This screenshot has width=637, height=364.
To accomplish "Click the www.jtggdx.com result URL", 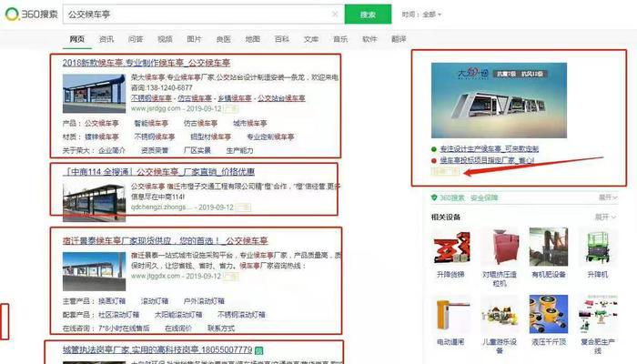I will pyautogui.click(x=156, y=276).
